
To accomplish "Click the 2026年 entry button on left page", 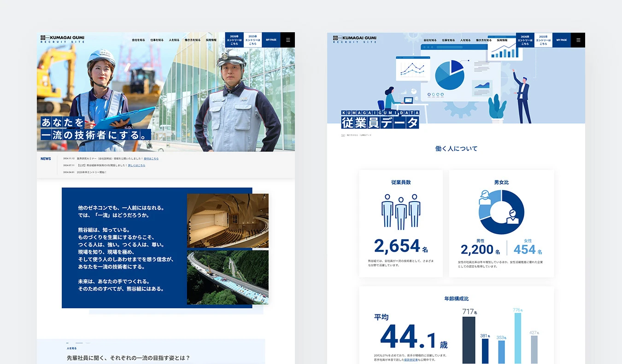I will [234, 40].
